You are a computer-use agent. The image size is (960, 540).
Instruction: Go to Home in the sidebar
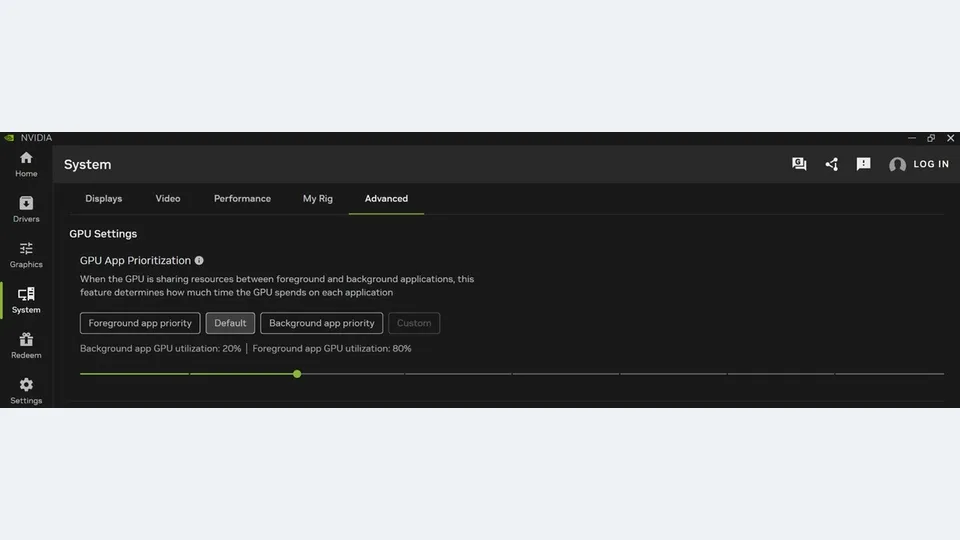pos(26,164)
